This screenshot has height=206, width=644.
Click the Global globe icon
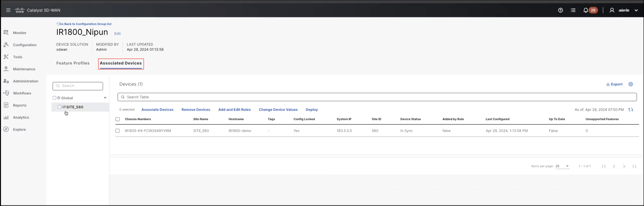tap(59, 98)
